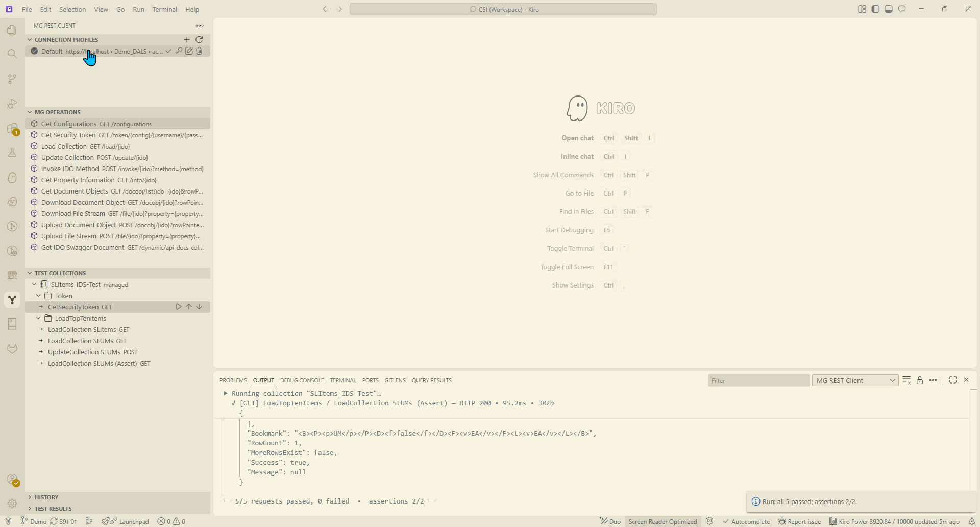Viewport: 980px width, 527px height.
Task: Open the Terminal menu
Action: pyautogui.click(x=164, y=9)
